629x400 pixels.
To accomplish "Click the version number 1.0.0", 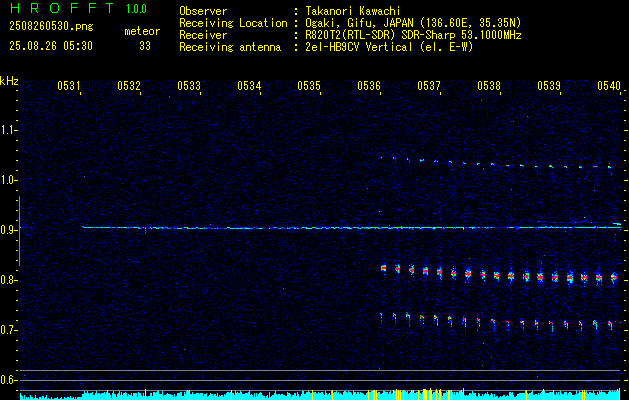I will click(136, 9).
